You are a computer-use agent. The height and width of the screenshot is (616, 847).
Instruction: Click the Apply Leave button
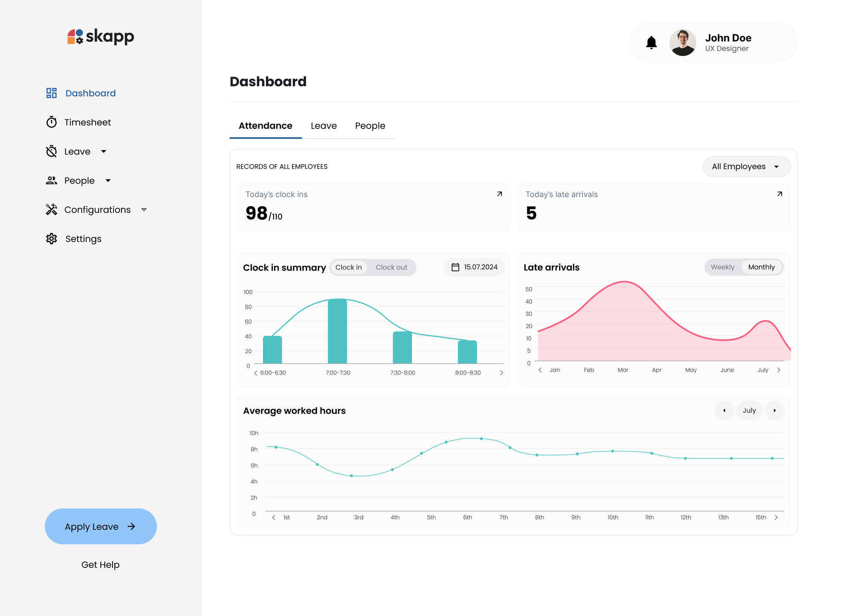click(x=100, y=526)
